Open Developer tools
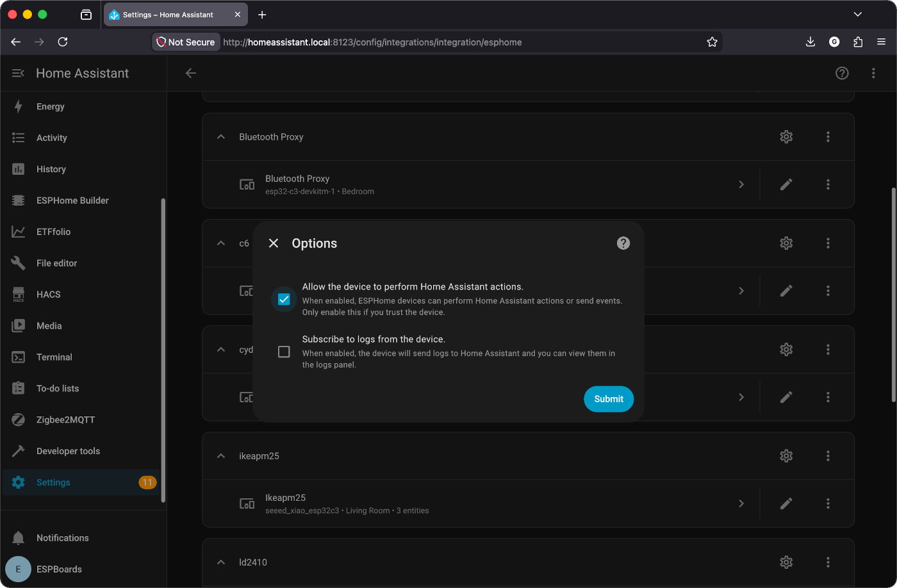Image resolution: width=897 pixels, height=588 pixels. pos(81,452)
